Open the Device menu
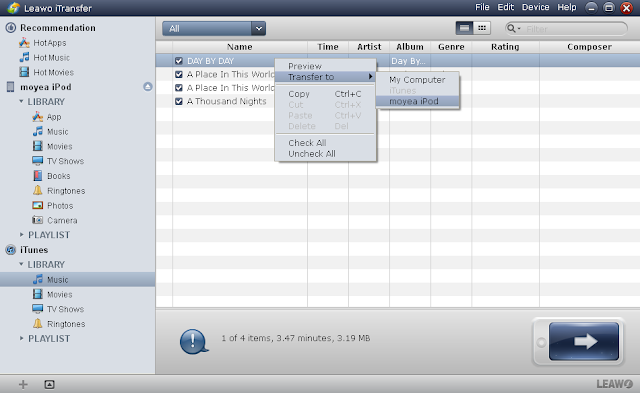Viewport: 640px width, 393px height. pyautogui.click(x=536, y=7)
